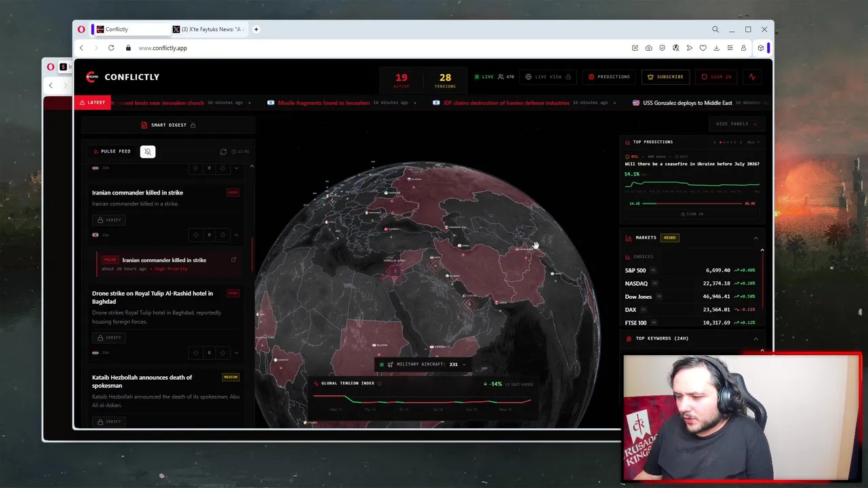
Task: Click the LATEST alert label
Action: coord(92,103)
